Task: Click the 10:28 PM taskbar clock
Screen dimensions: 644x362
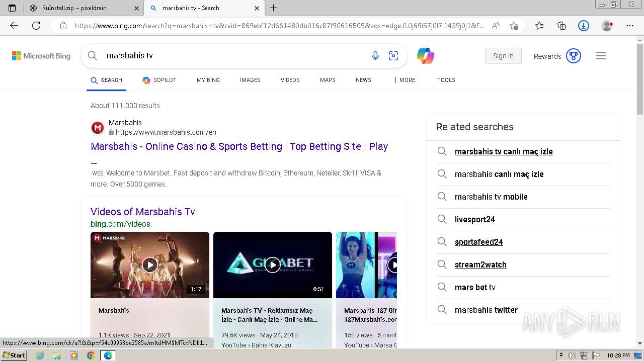Action: point(618,355)
